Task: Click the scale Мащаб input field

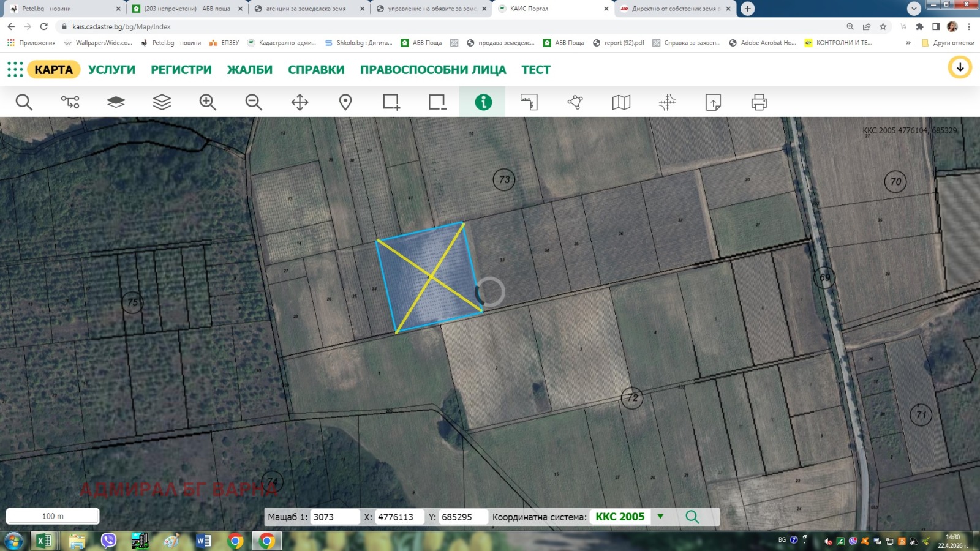Action: point(334,517)
